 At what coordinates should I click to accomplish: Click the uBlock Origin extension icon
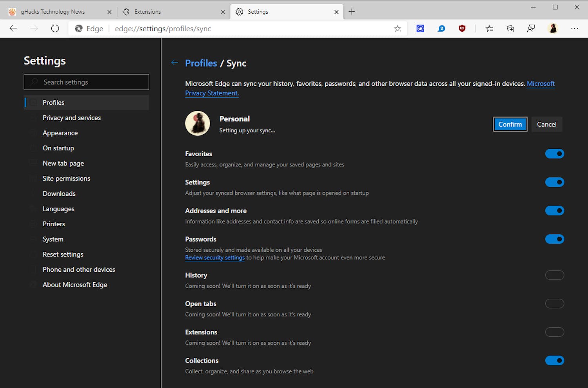462,28
